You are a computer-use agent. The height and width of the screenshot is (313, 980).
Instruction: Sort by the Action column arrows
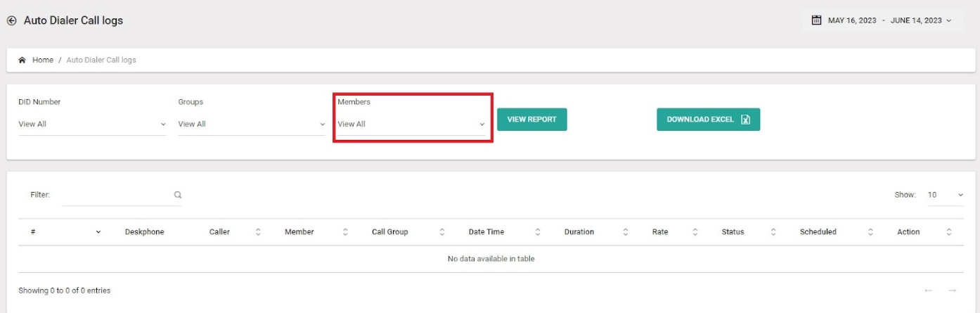(x=949, y=232)
